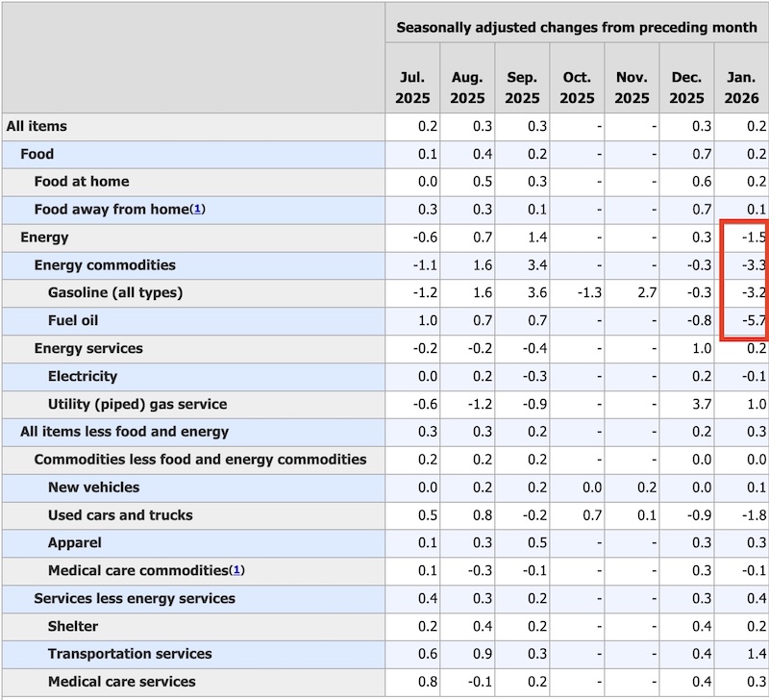The image size is (769, 700).
Task: Click "Seasonally adjusted changes from preceding month" heading
Action: [x=577, y=28]
